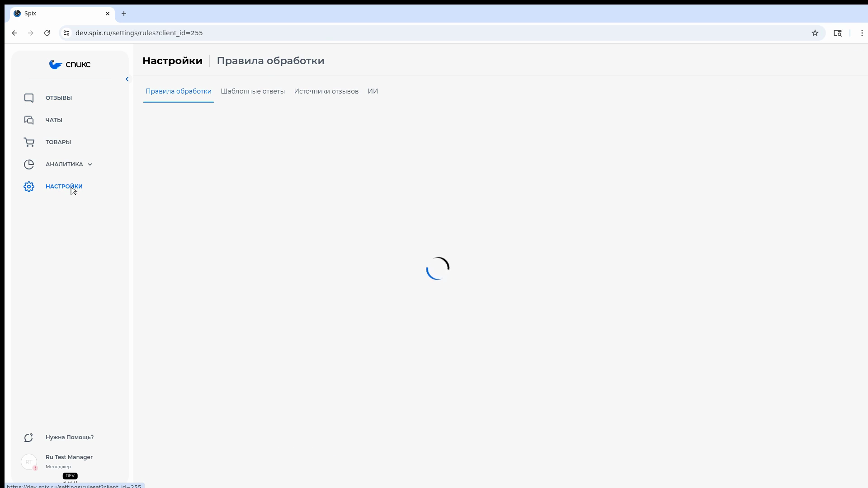Bookmark the page with the star icon
This screenshot has width=868, height=488.
point(815,33)
